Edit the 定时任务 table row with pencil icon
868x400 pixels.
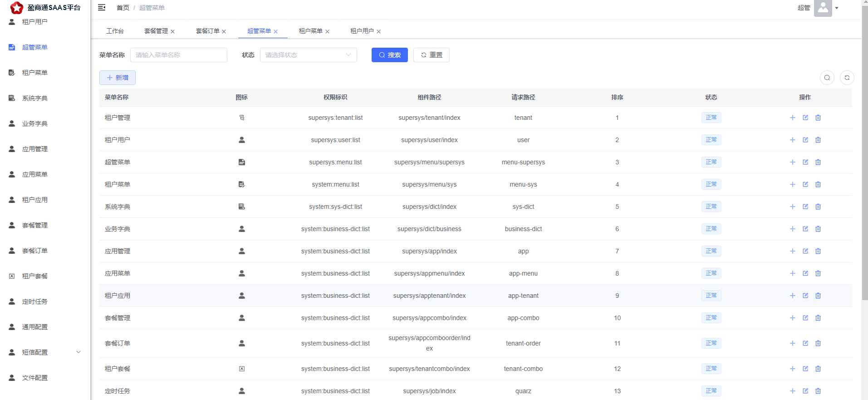805,391
